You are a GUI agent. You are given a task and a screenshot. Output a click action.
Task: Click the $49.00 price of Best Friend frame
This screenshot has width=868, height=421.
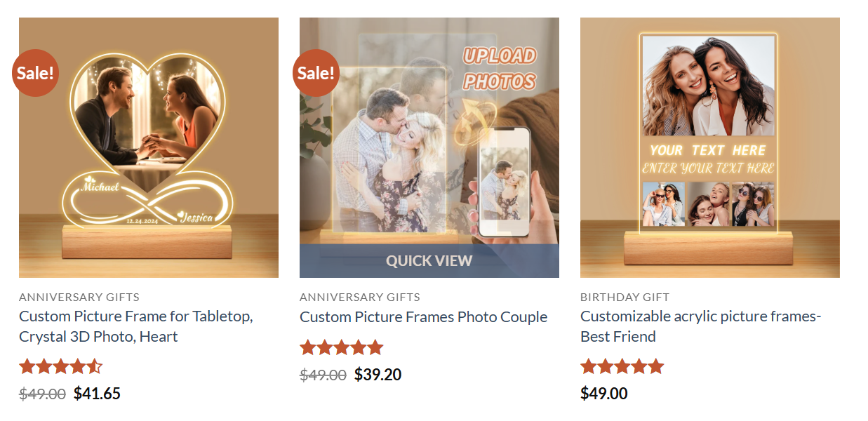604,394
